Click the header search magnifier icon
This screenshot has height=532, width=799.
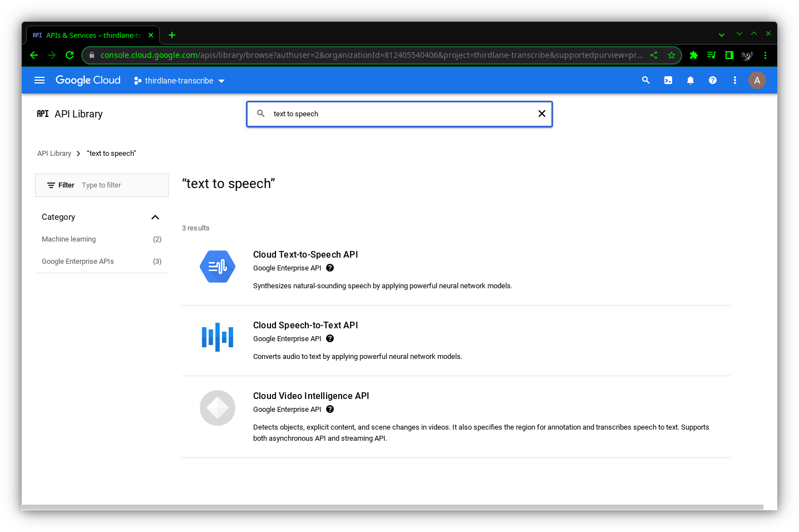pos(646,80)
